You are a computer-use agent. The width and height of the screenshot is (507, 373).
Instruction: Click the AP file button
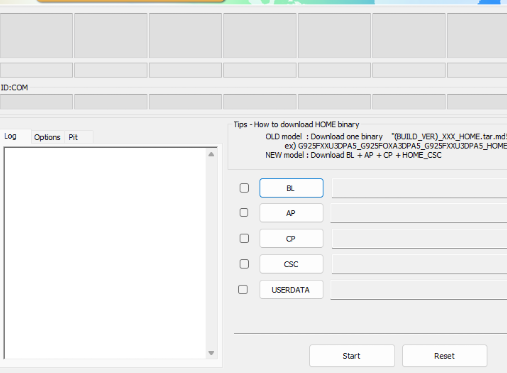point(291,213)
